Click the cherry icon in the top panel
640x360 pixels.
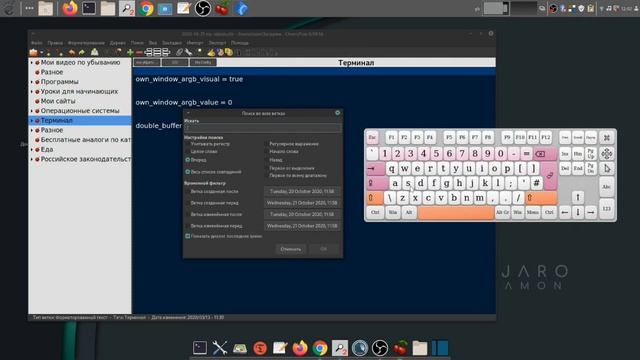click(222, 8)
